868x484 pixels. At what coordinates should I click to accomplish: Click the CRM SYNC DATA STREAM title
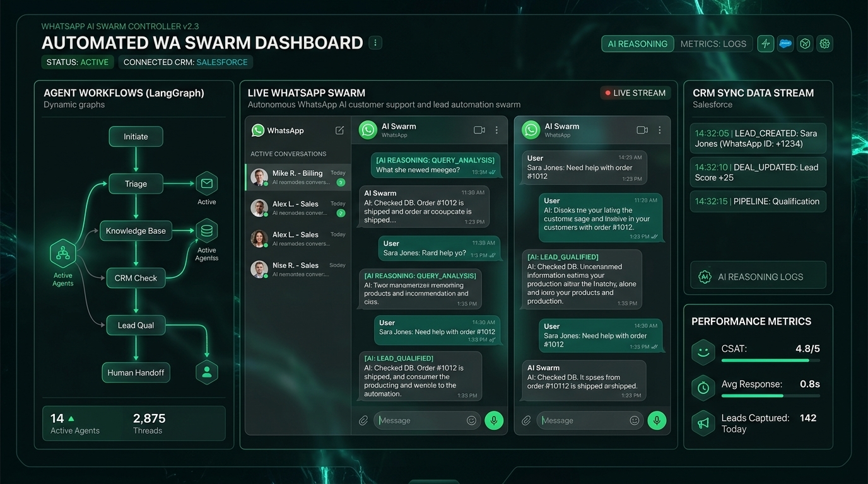[753, 93]
